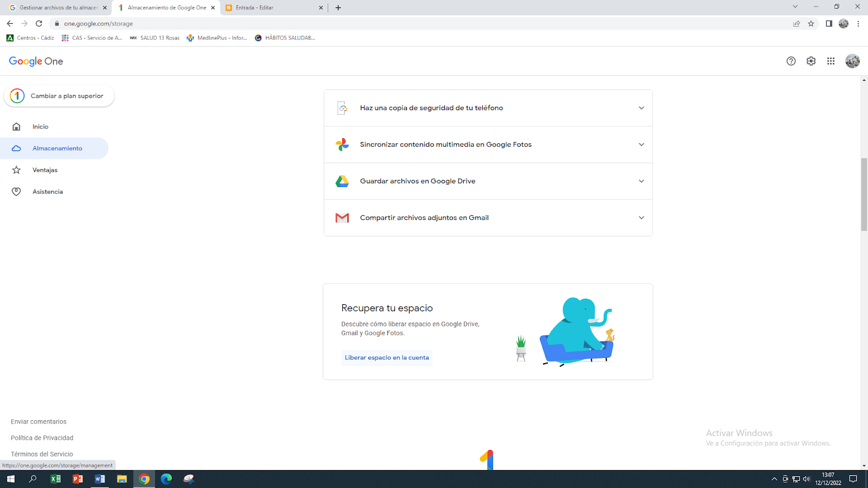
Task: Click the page vertical scrollbar thumb
Action: [864, 194]
